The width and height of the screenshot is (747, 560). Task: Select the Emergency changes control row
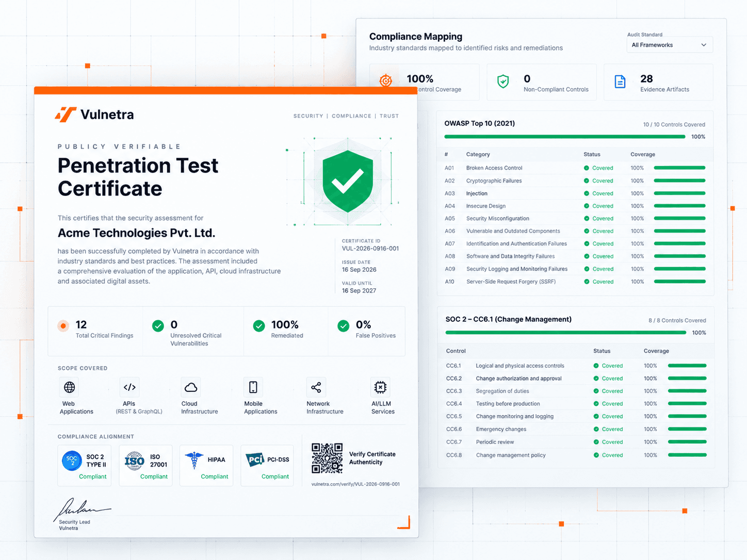[576, 429]
